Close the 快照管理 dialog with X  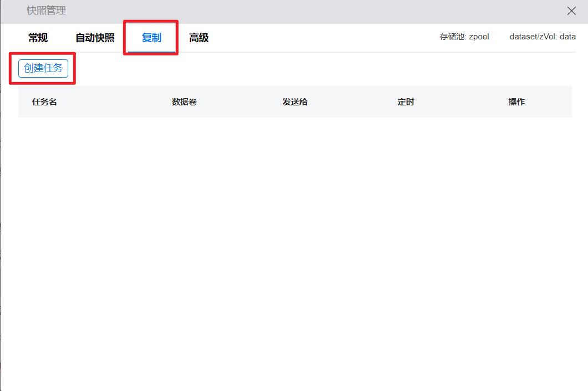(x=571, y=11)
